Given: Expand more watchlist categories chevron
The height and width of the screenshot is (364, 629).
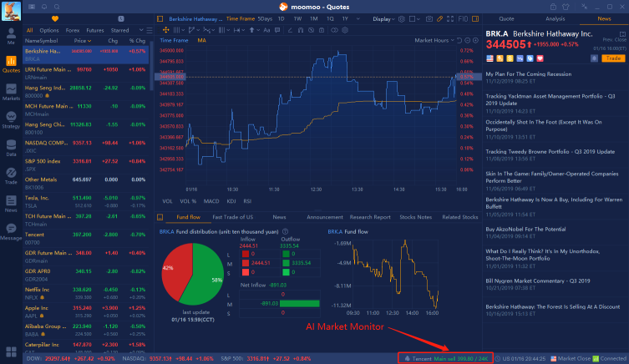Looking at the screenshot, I should pos(141,30).
